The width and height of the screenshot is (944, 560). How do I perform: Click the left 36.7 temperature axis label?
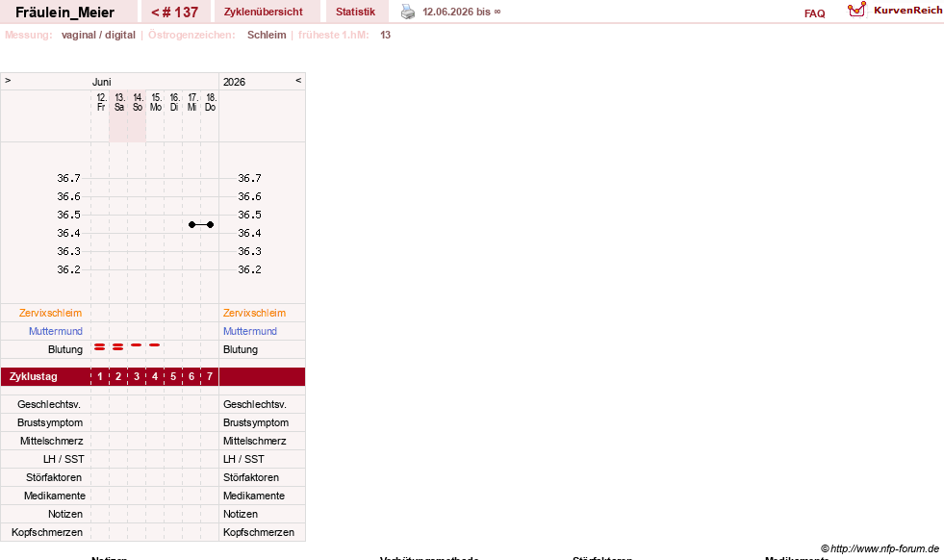pyautogui.click(x=68, y=178)
